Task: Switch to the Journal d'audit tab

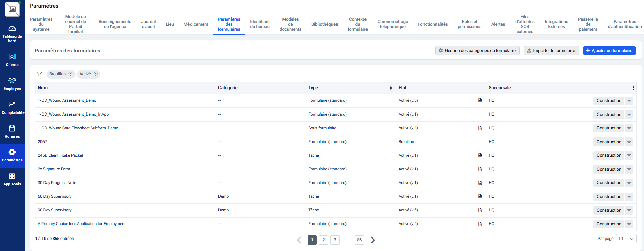Action: click(148, 24)
